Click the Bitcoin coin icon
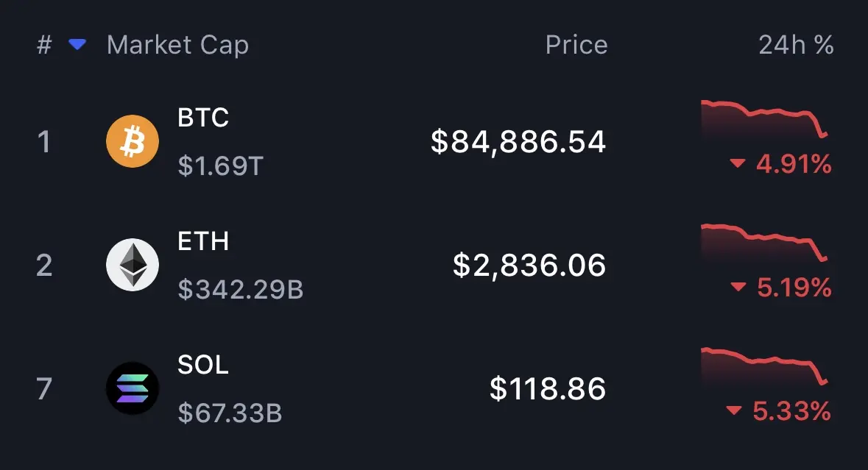This screenshot has width=868, height=470. [x=133, y=141]
